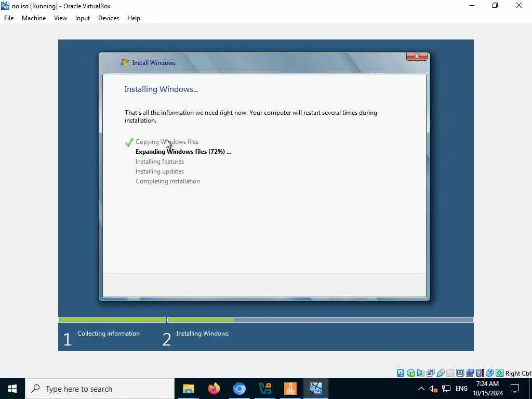The image size is (532, 399).
Task: Minimize the VirtualBox window
Action: 472,6
